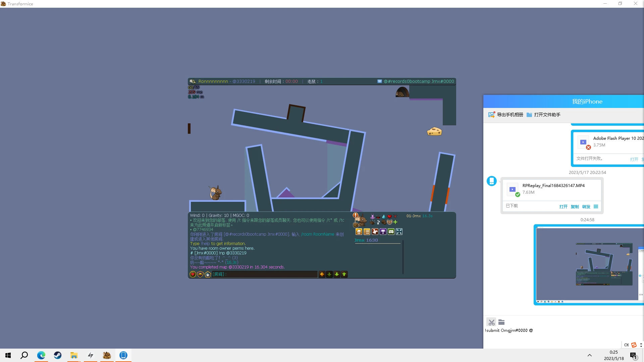Click the tribe house icon beside chat input
The width and height of the screenshot is (644, 362).
pyautogui.click(x=208, y=274)
